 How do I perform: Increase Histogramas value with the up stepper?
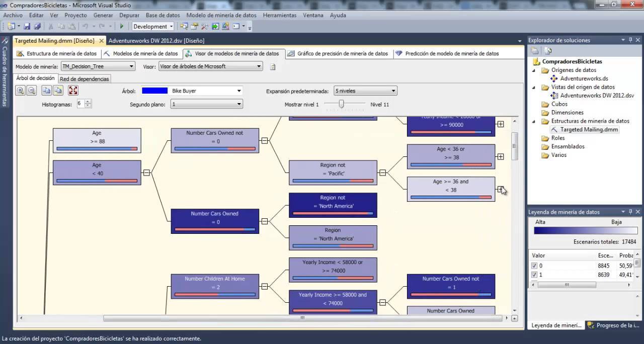pos(87,101)
